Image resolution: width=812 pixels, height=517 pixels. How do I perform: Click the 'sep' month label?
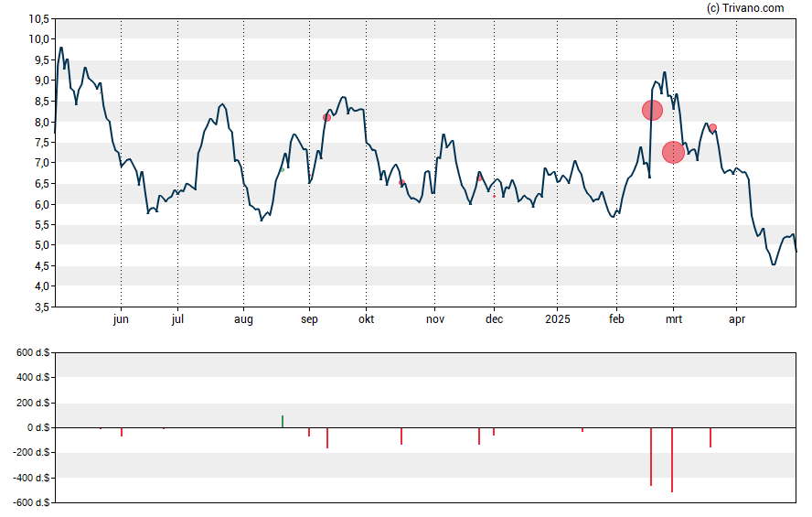point(309,319)
